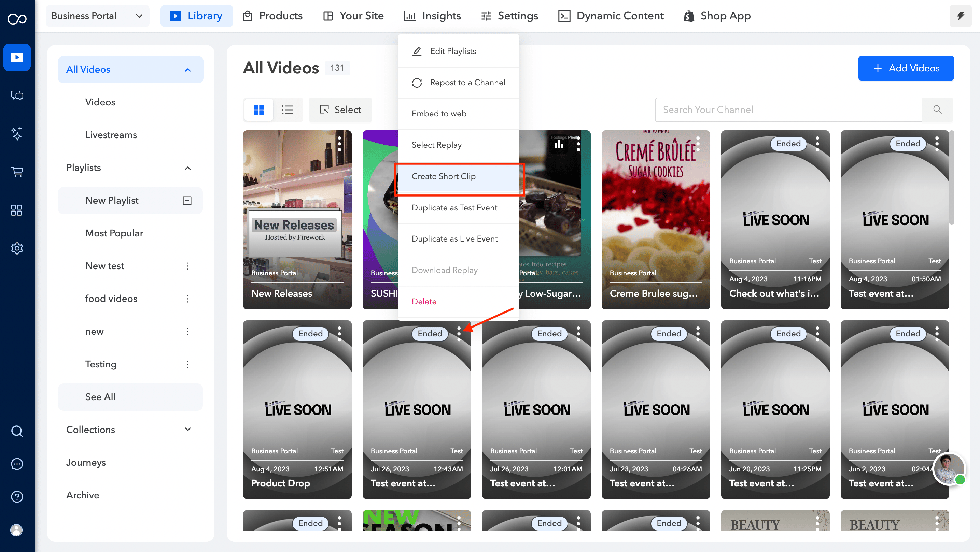Switch to list view for videos
The image size is (980, 552).
tap(288, 110)
